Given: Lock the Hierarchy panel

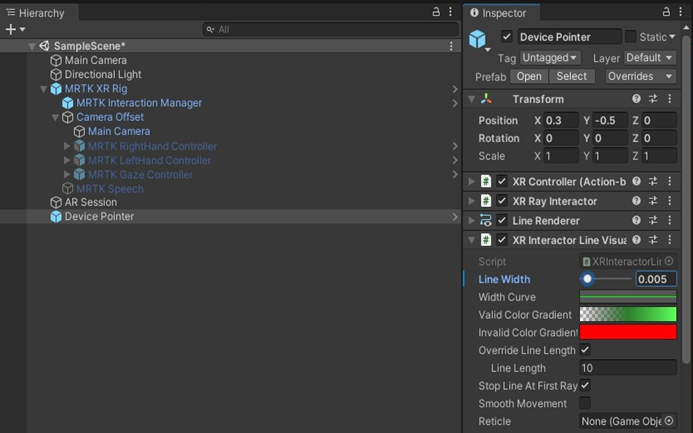Looking at the screenshot, I should [x=436, y=12].
